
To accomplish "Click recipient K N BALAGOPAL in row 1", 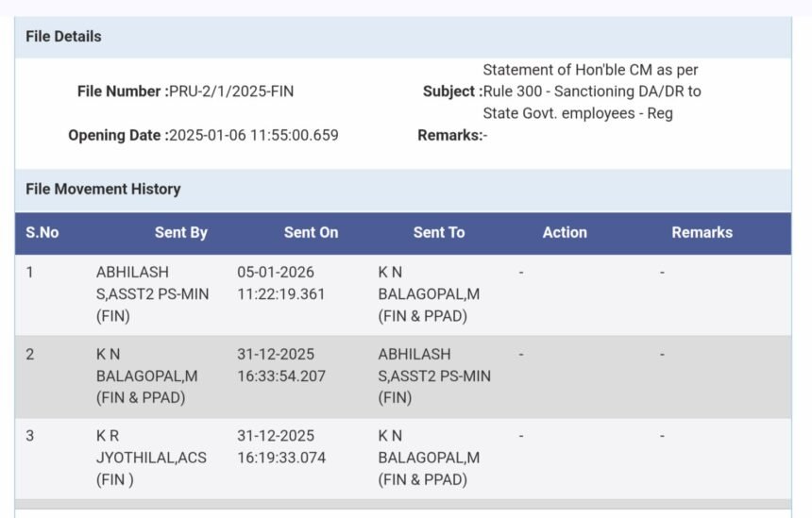I will (429, 293).
